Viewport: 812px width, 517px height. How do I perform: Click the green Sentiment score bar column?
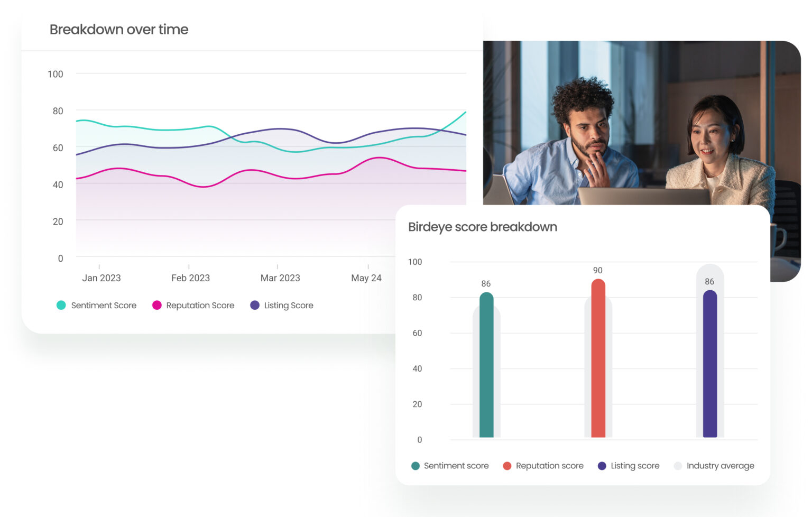point(485,367)
